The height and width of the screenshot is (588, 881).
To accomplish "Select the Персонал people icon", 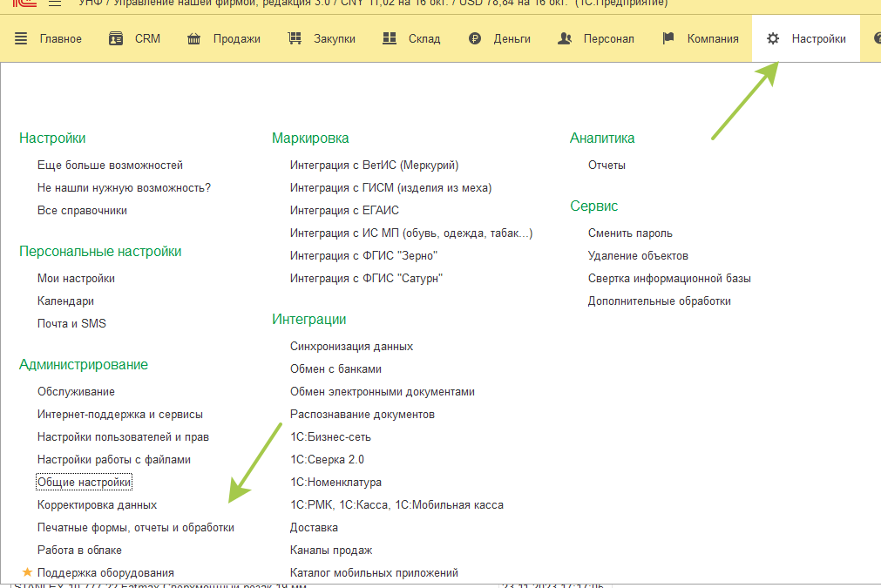I will [565, 38].
